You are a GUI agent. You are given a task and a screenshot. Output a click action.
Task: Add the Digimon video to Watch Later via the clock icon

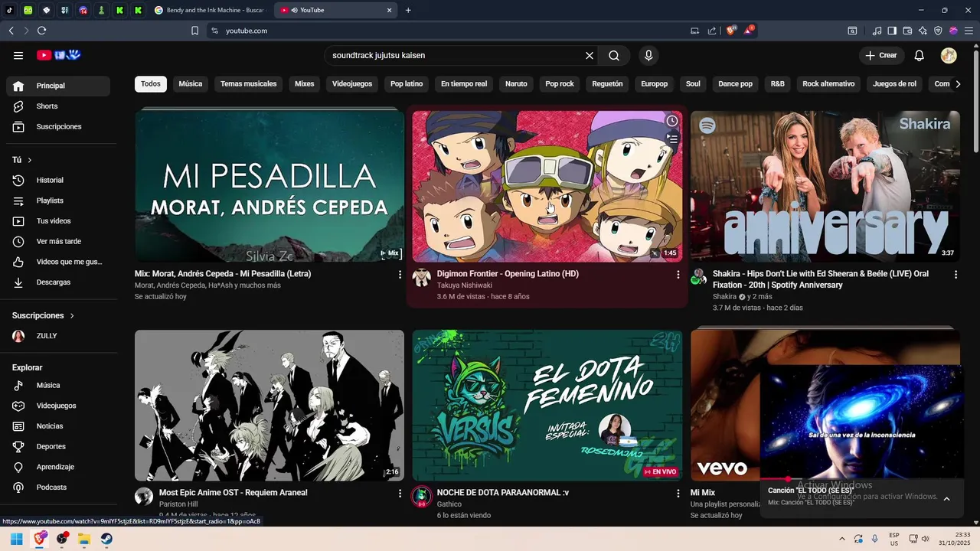[672, 121]
